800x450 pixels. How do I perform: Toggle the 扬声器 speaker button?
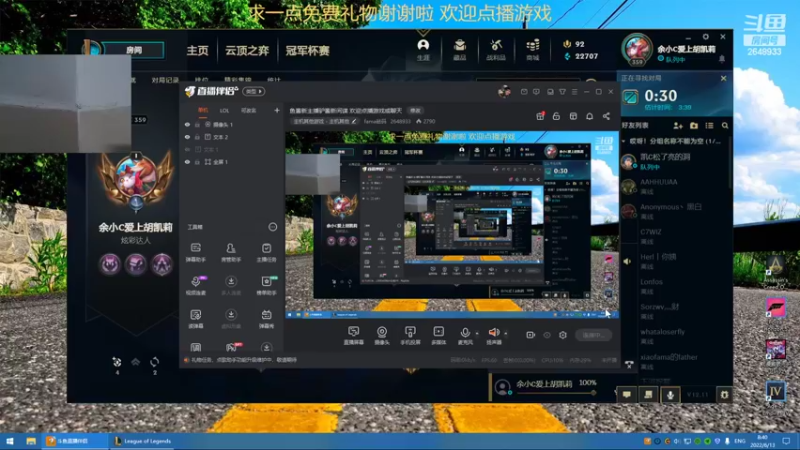point(493,335)
